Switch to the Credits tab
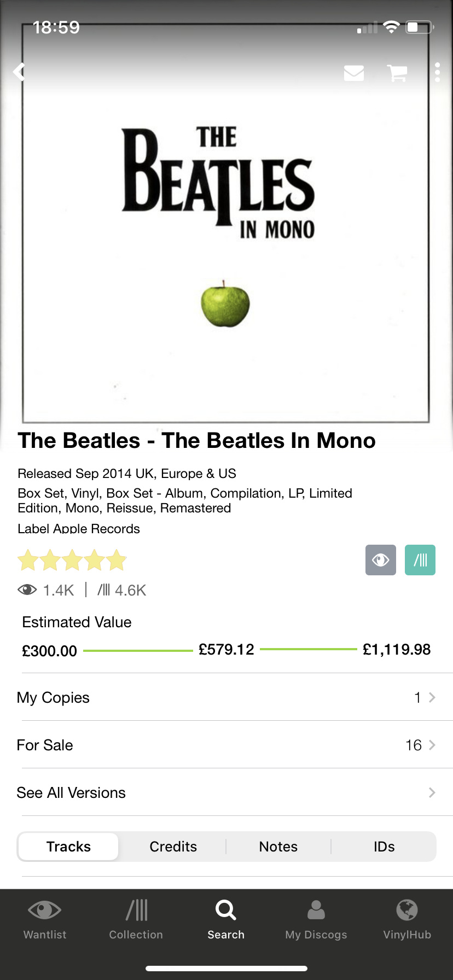 click(x=173, y=847)
